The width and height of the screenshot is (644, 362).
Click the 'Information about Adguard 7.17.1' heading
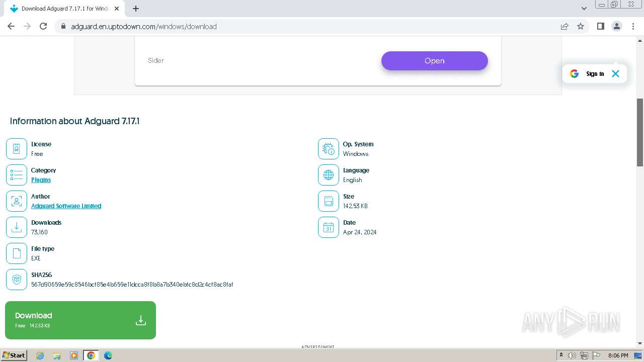(74, 121)
